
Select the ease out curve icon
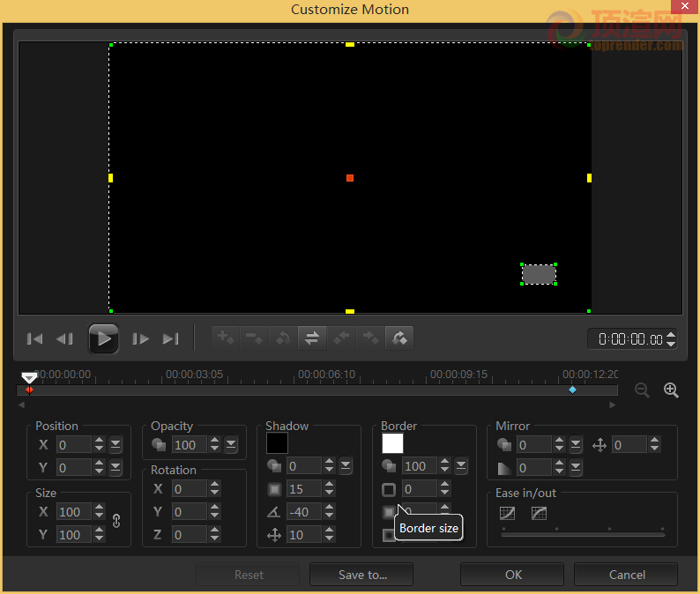539,513
